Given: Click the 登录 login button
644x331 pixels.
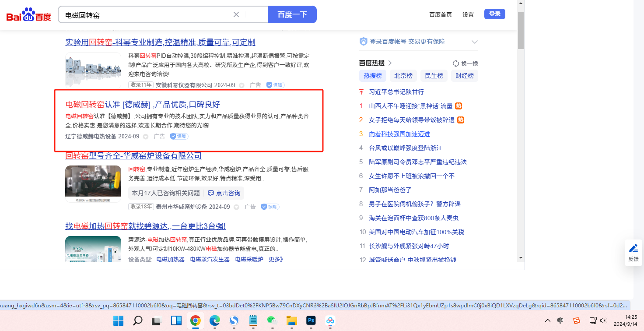Looking at the screenshot, I should tap(494, 14).
